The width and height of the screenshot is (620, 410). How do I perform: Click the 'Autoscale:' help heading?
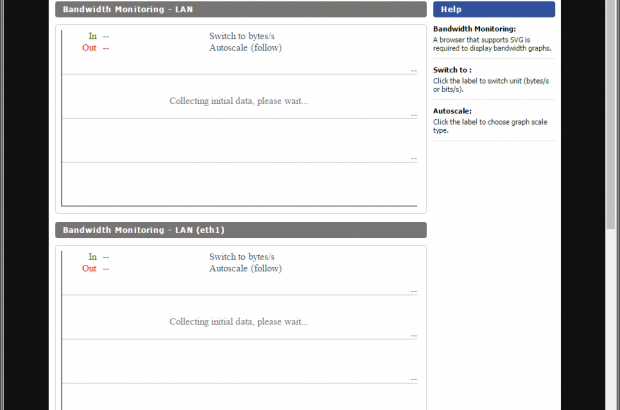pos(451,111)
